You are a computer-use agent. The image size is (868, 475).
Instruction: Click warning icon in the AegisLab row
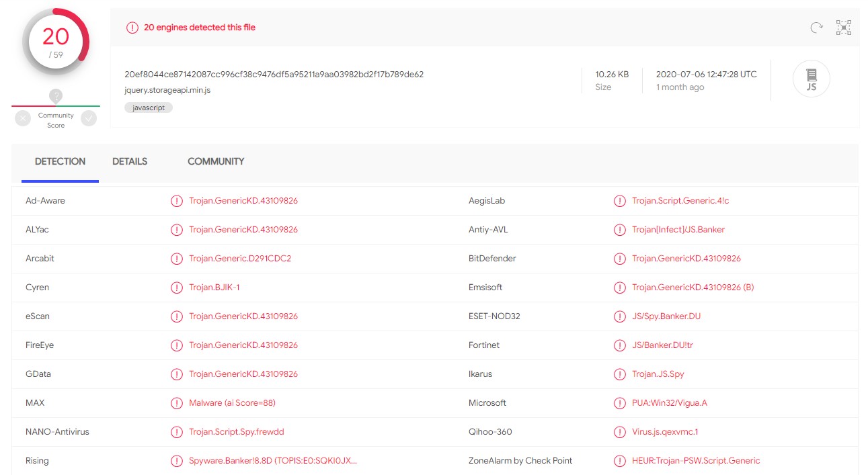click(x=620, y=201)
